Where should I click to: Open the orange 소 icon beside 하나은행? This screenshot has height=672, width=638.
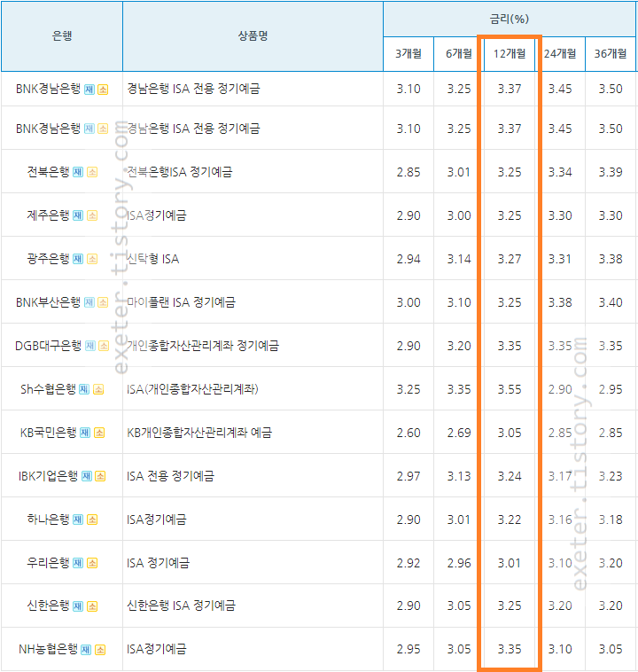92,520
